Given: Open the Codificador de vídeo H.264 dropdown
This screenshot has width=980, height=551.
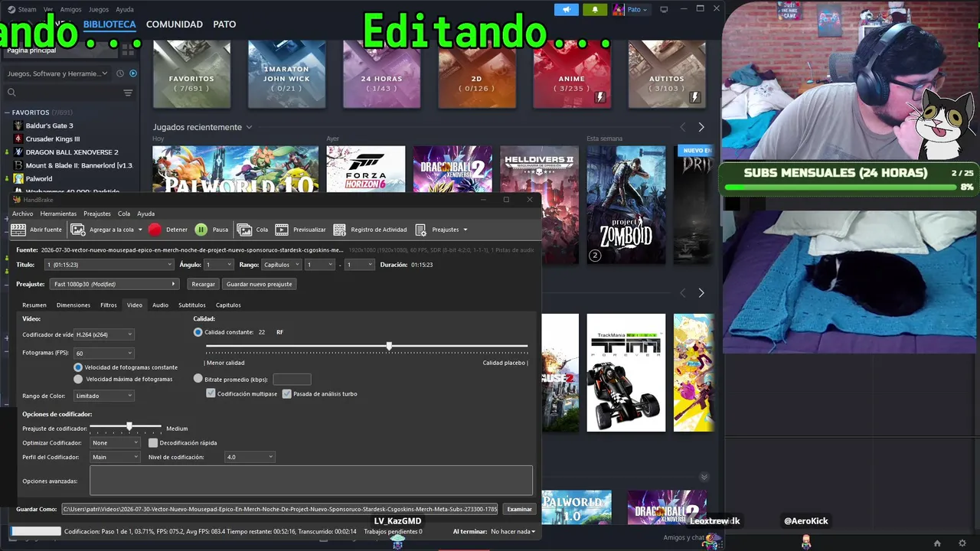Looking at the screenshot, I should coord(104,334).
